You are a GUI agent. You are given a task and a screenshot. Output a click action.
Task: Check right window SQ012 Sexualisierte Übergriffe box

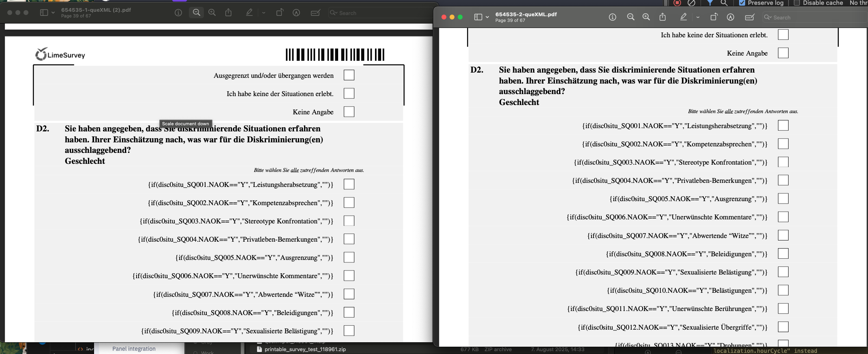(783, 327)
